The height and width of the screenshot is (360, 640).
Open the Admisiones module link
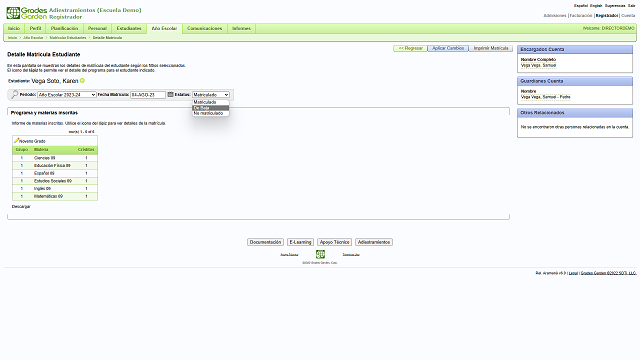(x=555, y=16)
